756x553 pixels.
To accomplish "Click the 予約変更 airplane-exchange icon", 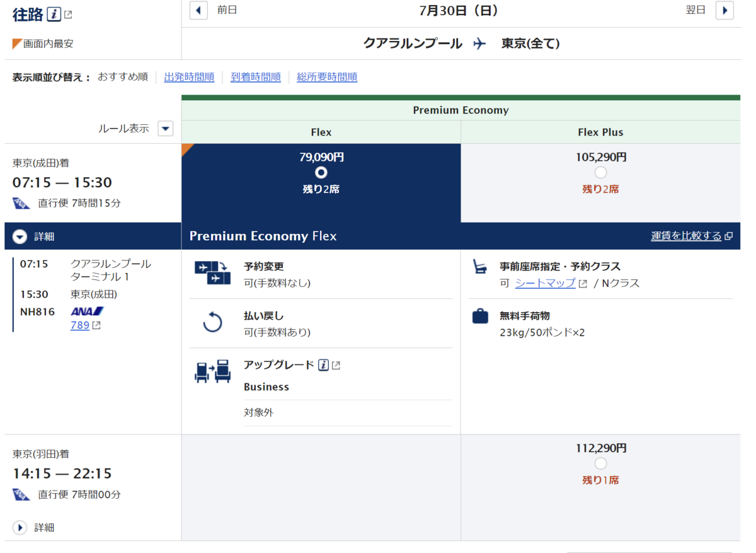I will [x=213, y=273].
